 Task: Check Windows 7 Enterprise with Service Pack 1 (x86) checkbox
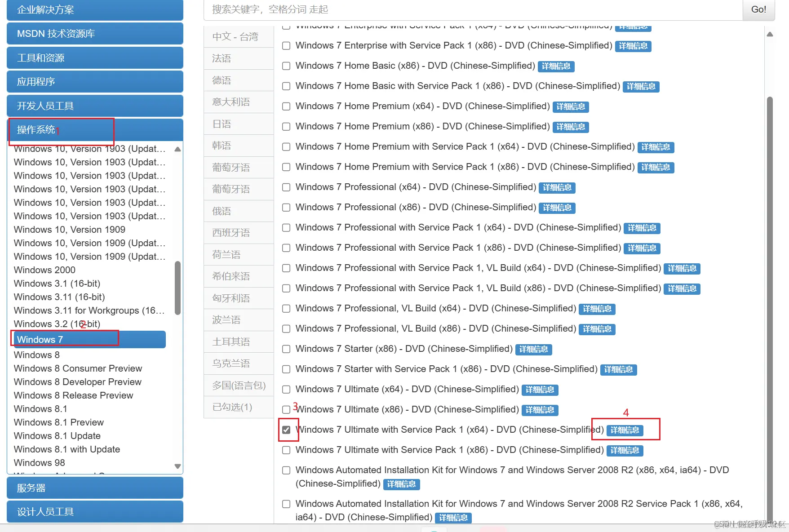(x=286, y=46)
